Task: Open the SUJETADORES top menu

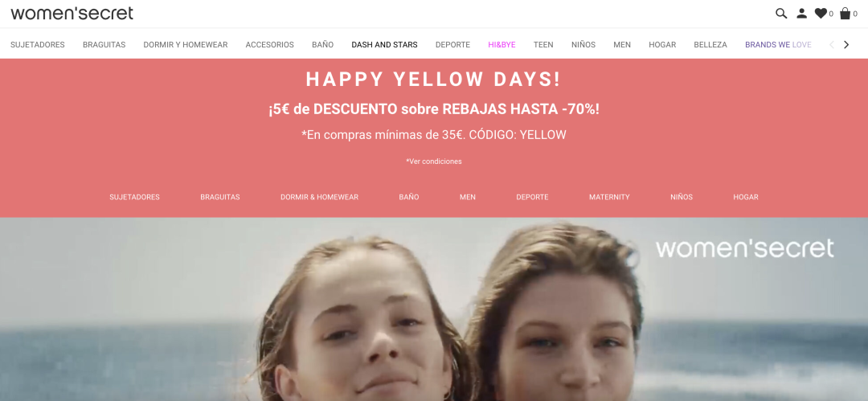Action: (38, 45)
